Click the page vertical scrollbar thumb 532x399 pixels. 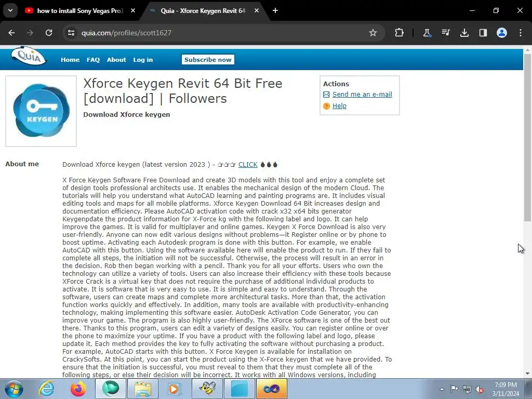(x=528, y=137)
